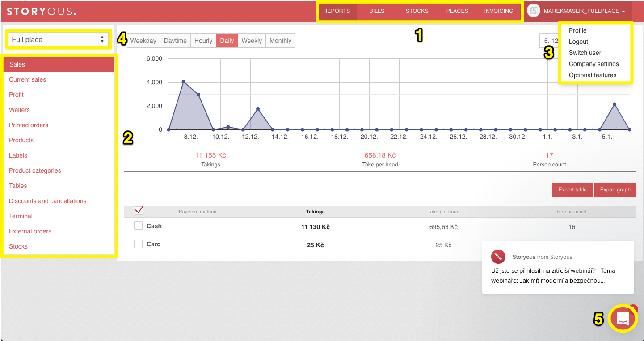Open Company settings from the user menu

pos(593,64)
